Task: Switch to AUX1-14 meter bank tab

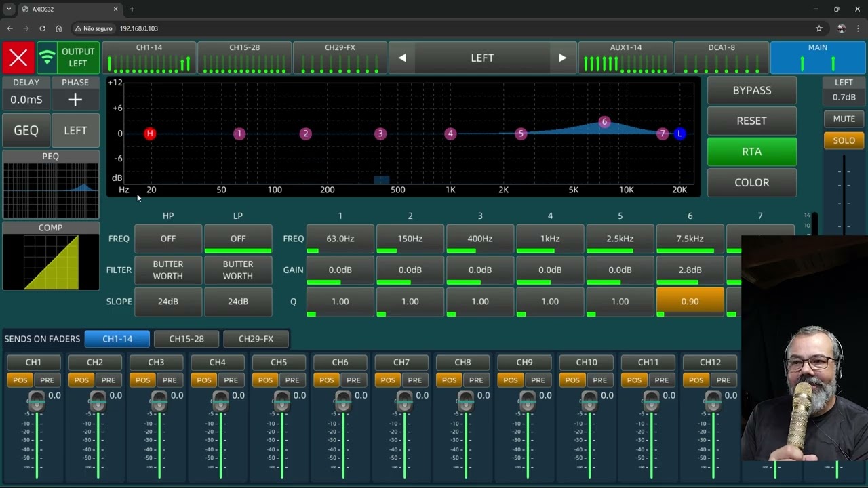Action: pyautogui.click(x=626, y=58)
